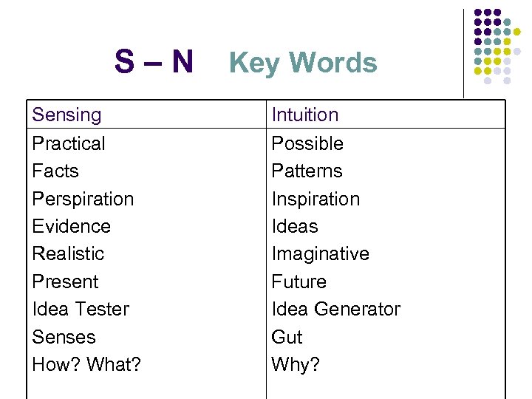Viewport: 532px width, 399px height.
Task: Click the word 'Evidence'
Action: pos(71,226)
